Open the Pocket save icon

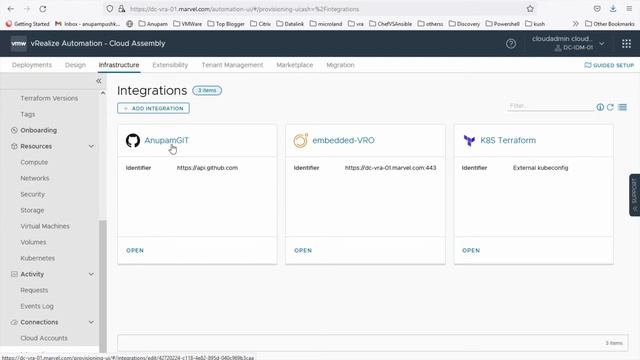(597, 9)
